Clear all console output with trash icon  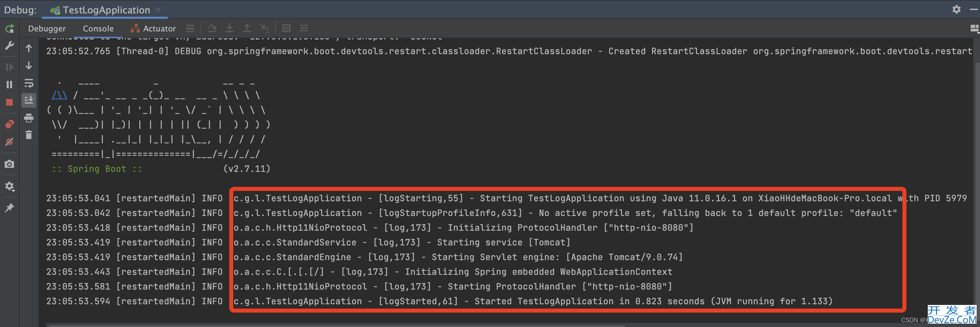point(29,135)
